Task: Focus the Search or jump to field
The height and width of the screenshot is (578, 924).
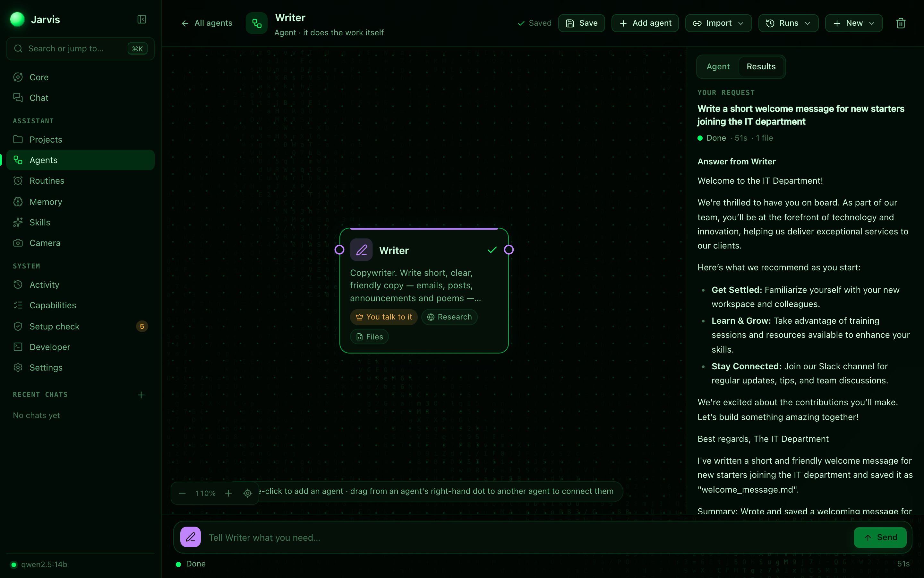Action: (81, 48)
